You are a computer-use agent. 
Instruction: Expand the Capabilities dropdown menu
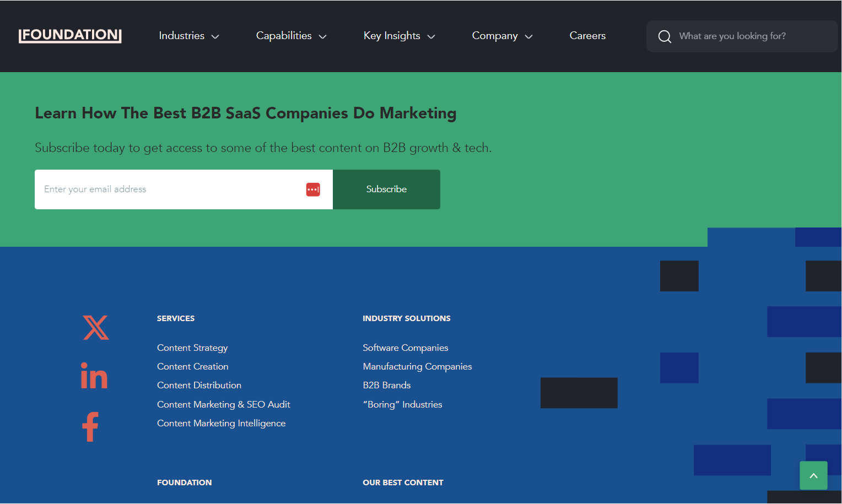pyautogui.click(x=291, y=36)
